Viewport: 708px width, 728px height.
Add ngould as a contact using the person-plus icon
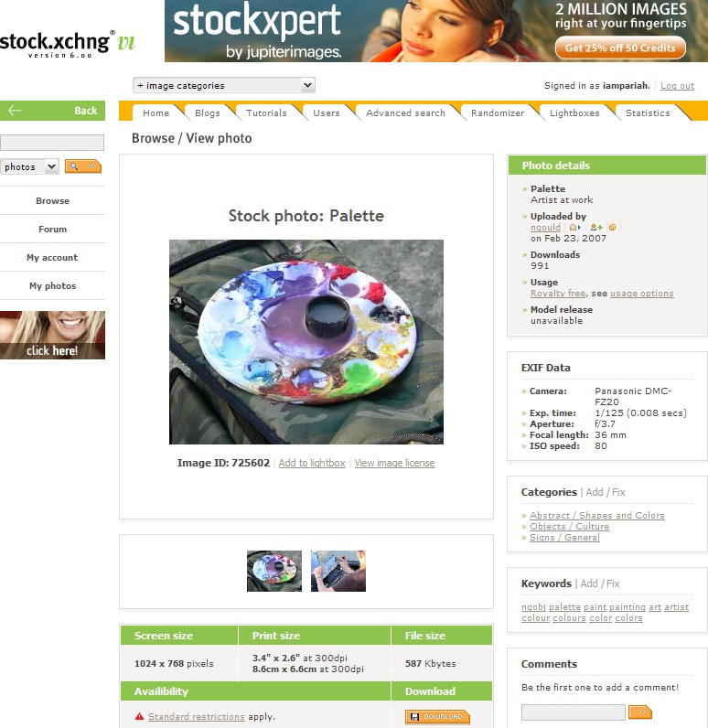pyautogui.click(x=596, y=228)
